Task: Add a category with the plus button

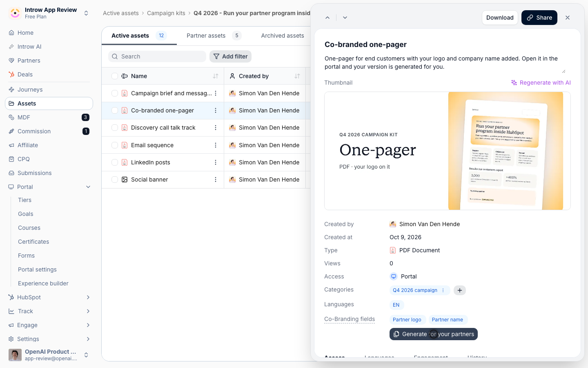Action: pos(460,290)
